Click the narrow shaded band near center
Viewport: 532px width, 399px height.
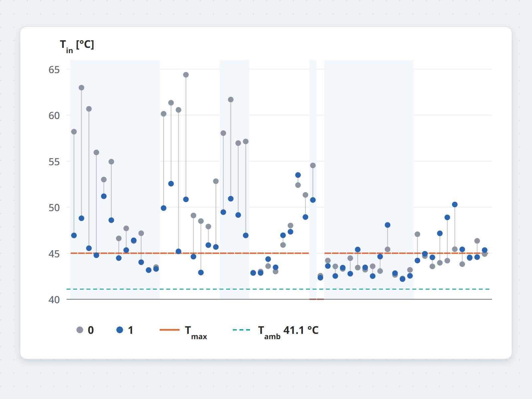pyautogui.click(x=313, y=180)
